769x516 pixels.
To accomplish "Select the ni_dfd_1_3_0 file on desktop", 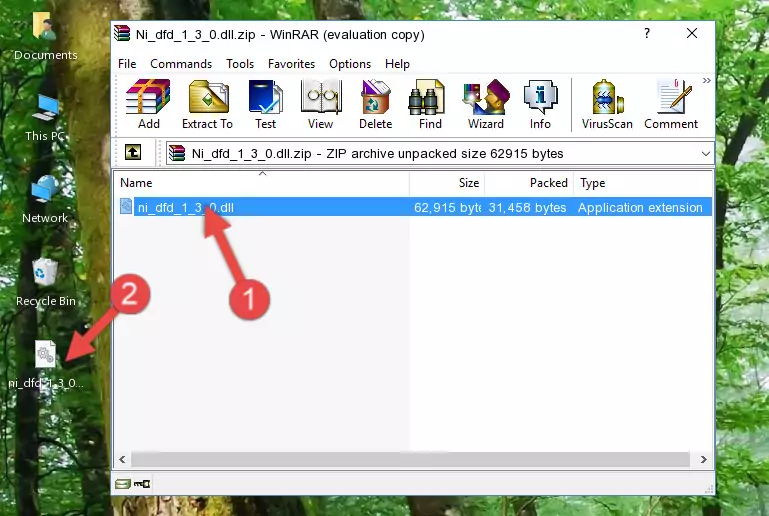I will coord(46,365).
